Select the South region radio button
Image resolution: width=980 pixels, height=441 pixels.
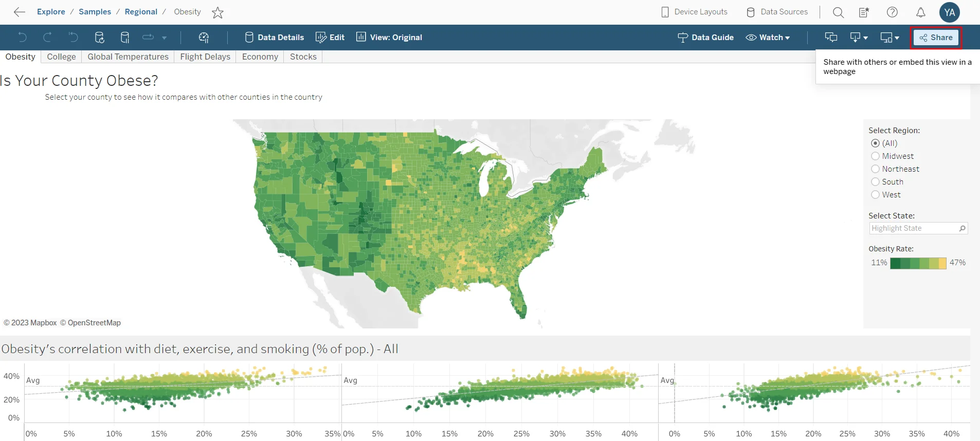[875, 182]
